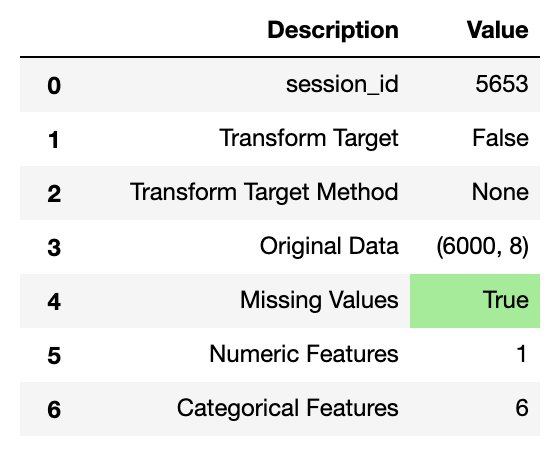
Task: Click row index 3
Action: pos(54,248)
